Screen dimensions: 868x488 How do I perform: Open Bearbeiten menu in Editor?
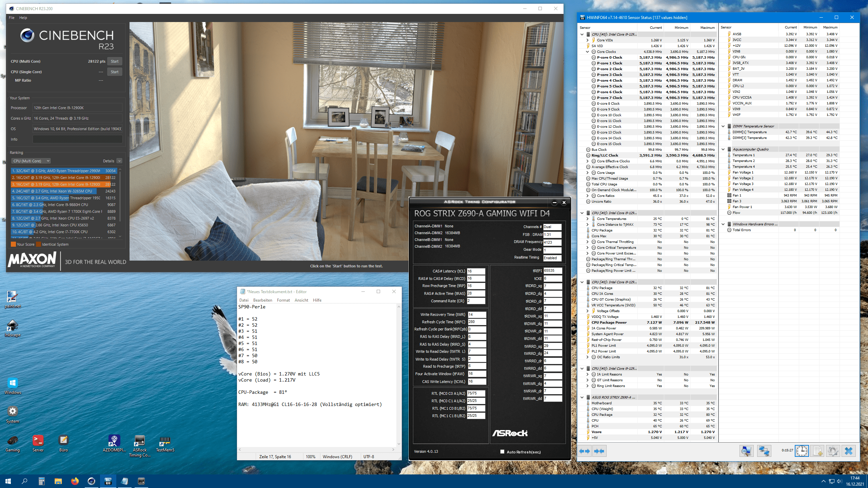(x=263, y=300)
